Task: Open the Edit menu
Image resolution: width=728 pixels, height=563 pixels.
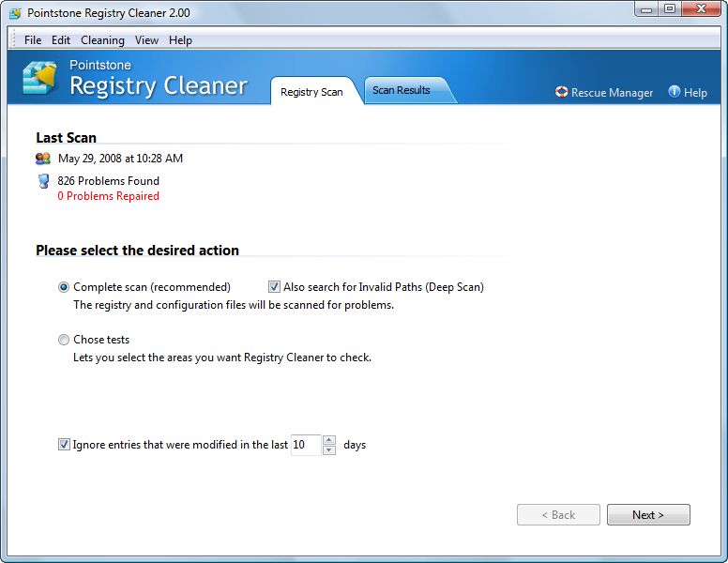Action: pos(61,40)
